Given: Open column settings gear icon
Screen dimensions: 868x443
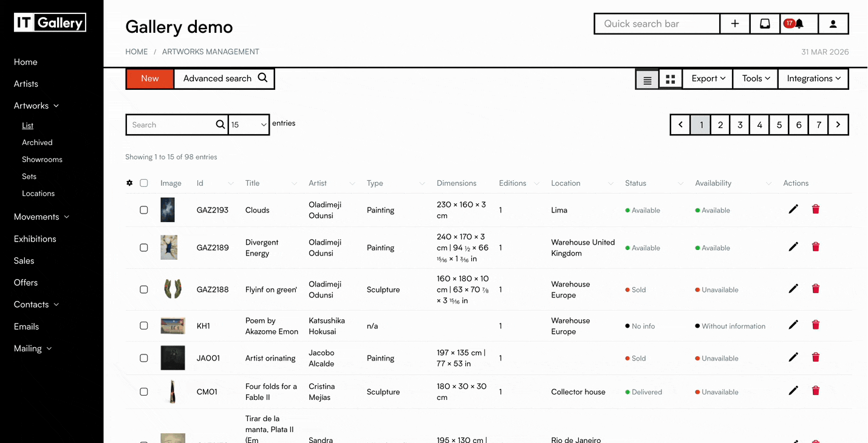Looking at the screenshot, I should tap(129, 183).
